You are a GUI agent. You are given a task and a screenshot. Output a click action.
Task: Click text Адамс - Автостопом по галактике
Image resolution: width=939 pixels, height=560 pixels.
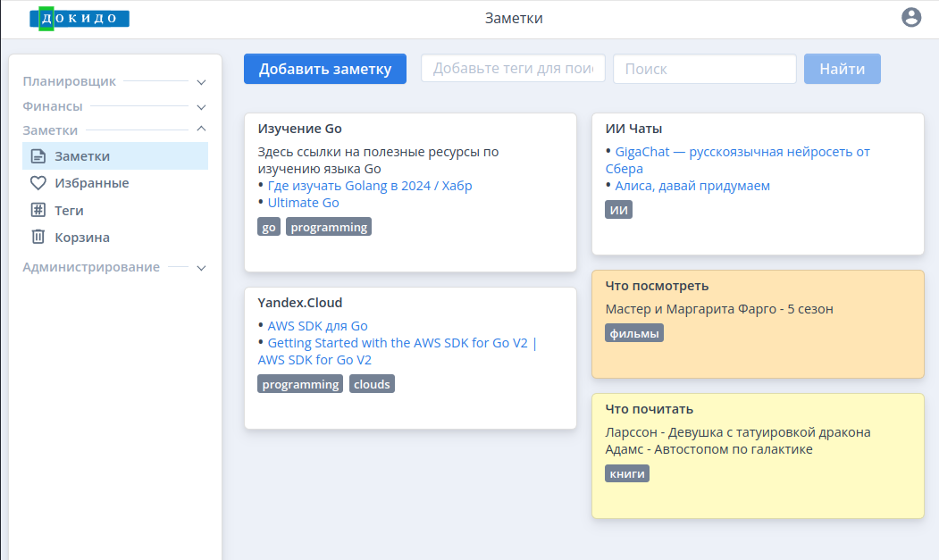(x=709, y=449)
